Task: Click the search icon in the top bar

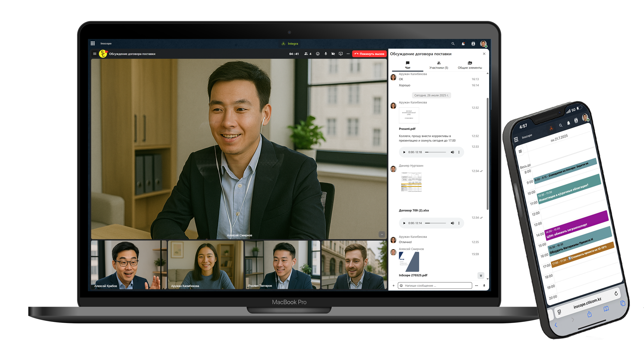Action: click(453, 44)
